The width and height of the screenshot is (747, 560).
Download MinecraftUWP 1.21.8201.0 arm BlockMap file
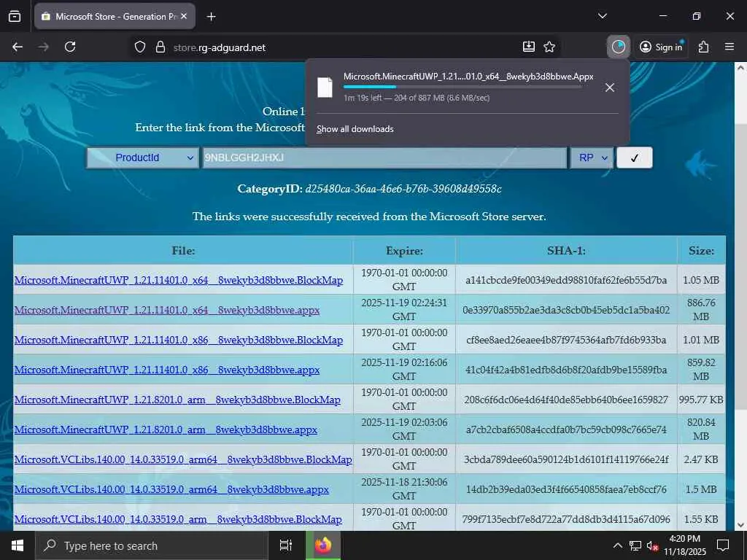click(x=177, y=400)
